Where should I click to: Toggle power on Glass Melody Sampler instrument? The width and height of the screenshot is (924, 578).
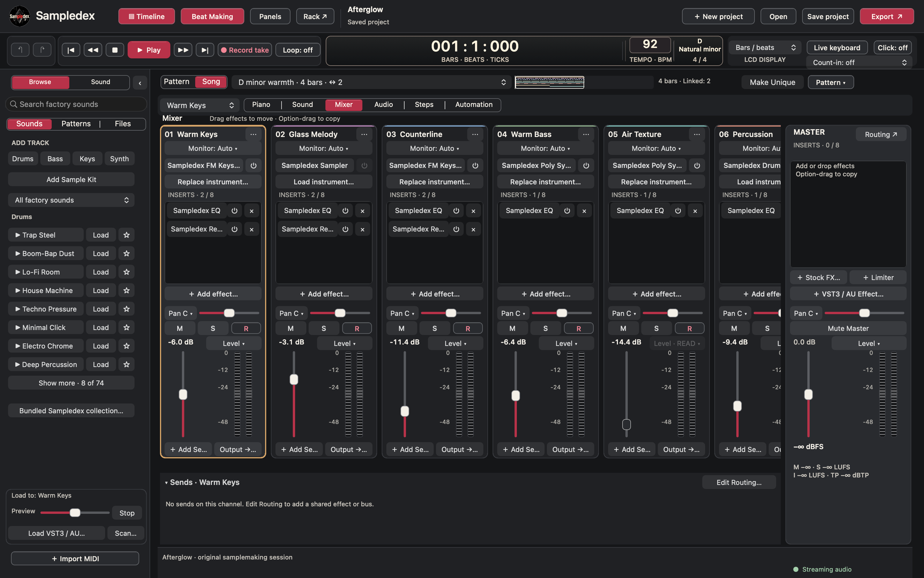pos(364,166)
